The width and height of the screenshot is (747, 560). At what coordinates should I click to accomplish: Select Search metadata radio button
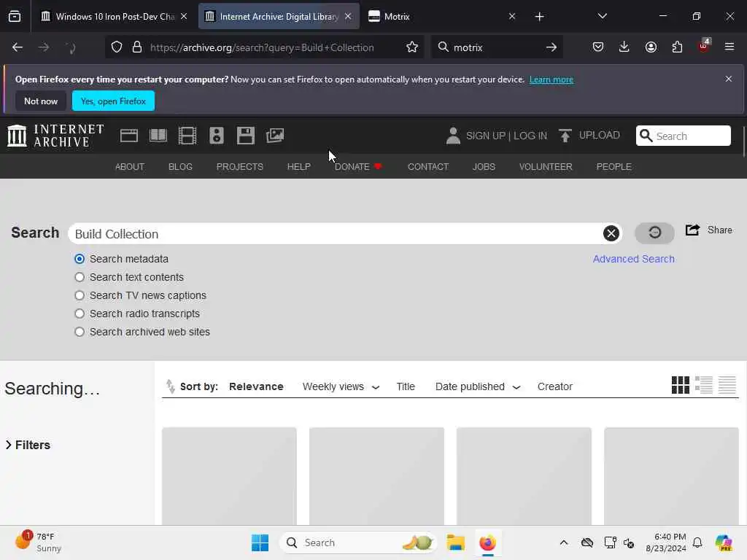[80, 259]
